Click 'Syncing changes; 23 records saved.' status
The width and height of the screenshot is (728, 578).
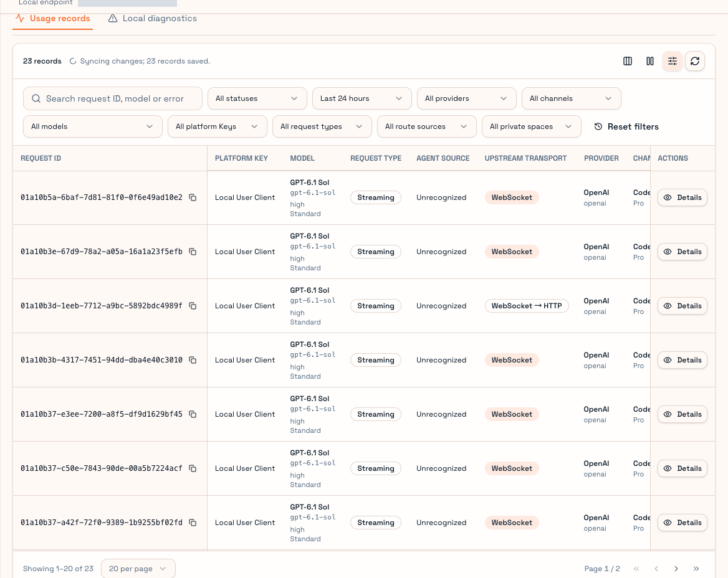coord(145,61)
